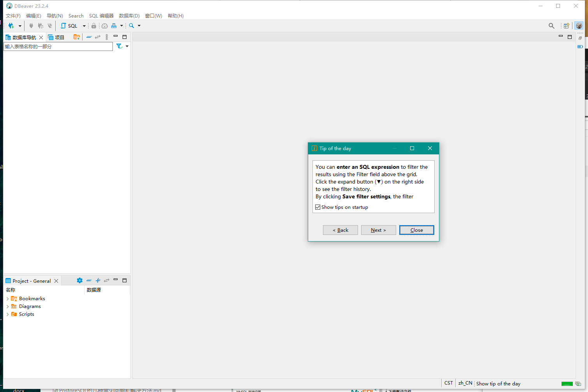Click the padlock transaction mode icon

(x=94, y=26)
